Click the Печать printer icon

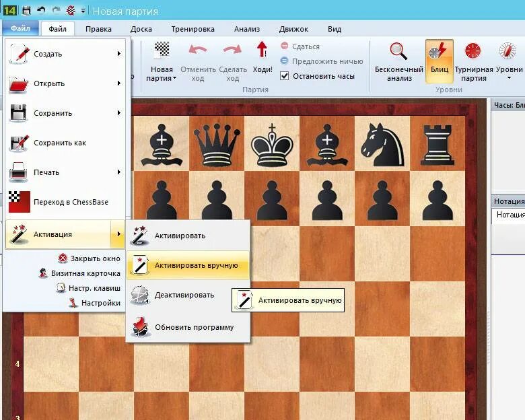(19, 172)
